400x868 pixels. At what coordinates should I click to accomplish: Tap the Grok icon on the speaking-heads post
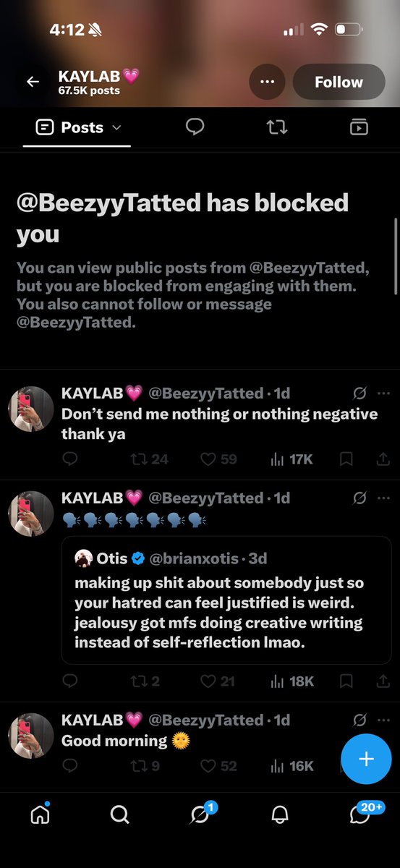point(359,498)
